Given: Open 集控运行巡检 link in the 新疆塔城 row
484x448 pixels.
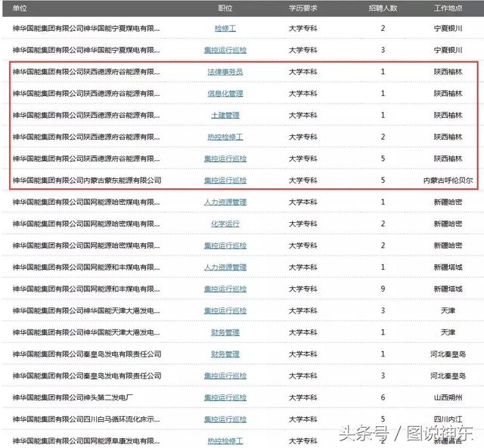Looking at the screenshot, I should 225,289.
